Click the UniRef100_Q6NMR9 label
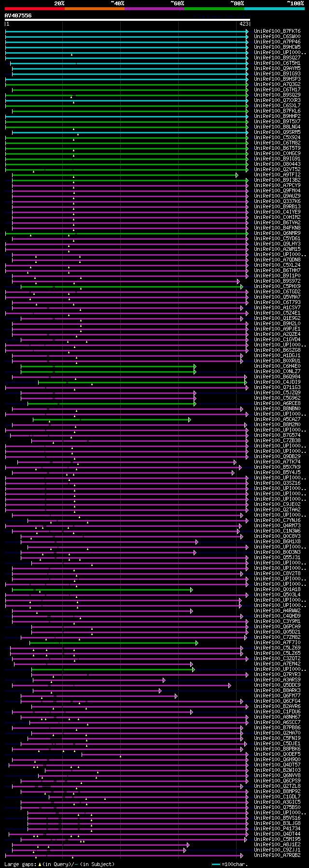 pyautogui.click(x=277, y=233)
